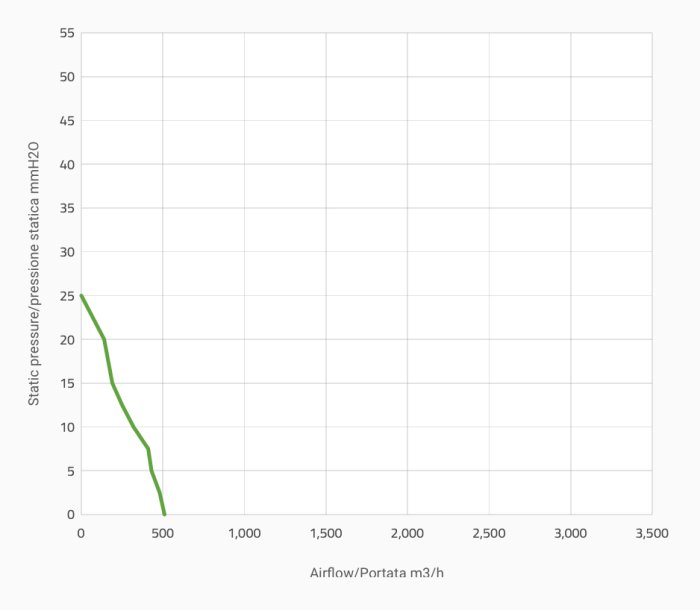Click the y-axis label 15

pos(67,383)
